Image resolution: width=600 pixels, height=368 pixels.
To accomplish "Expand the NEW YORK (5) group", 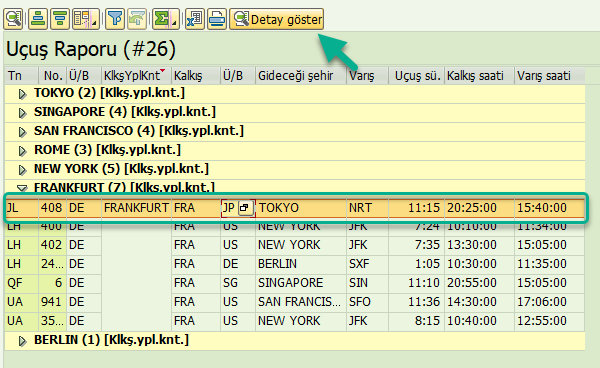I will point(23,169).
